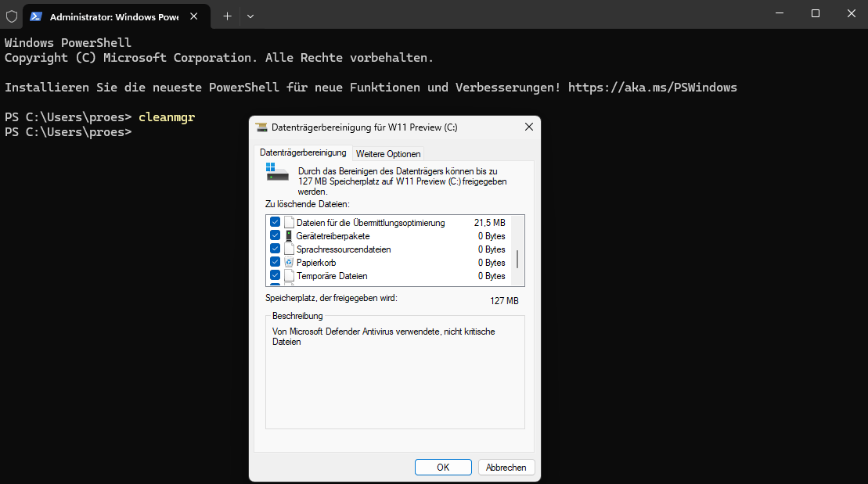Close the Datenträgerbereinigung dialog

tap(528, 127)
